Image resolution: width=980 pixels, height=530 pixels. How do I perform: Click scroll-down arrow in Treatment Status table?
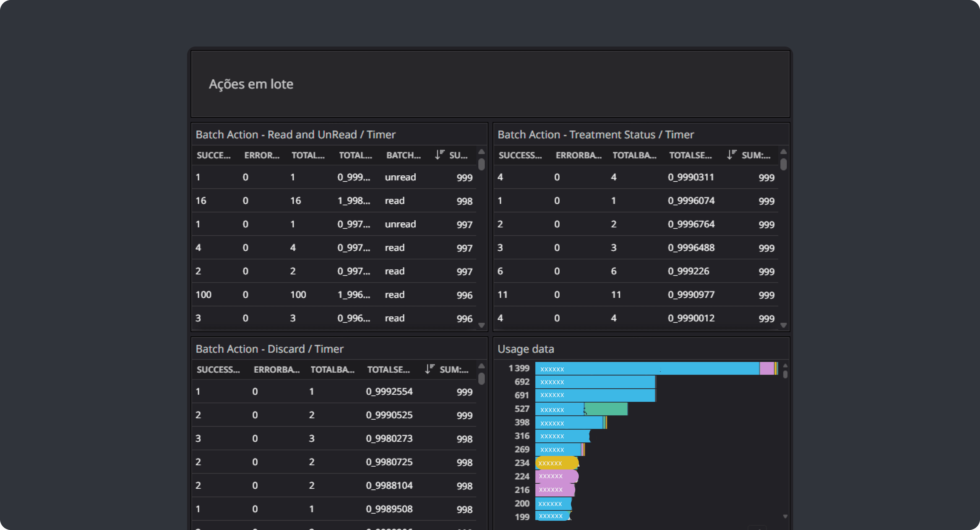(783, 325)
